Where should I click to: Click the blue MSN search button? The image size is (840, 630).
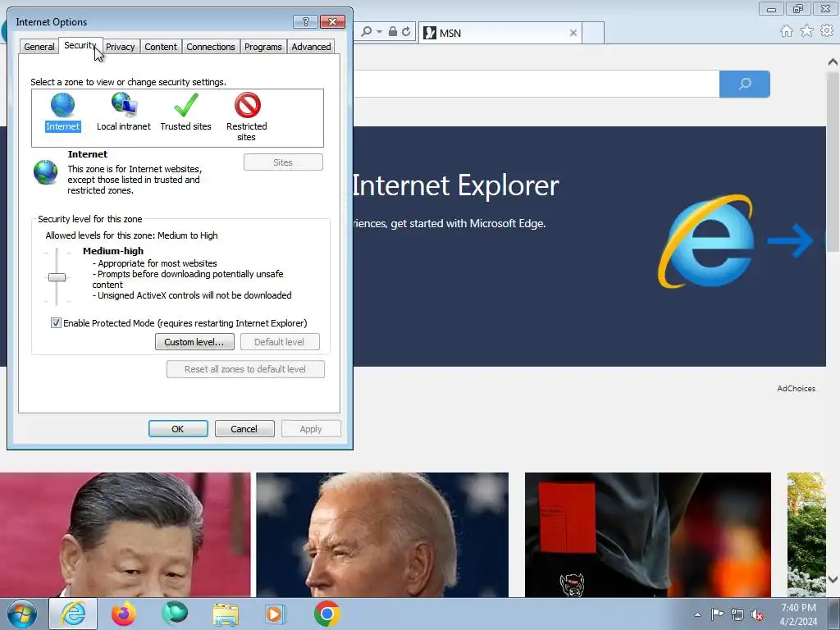tap(745, 84)
